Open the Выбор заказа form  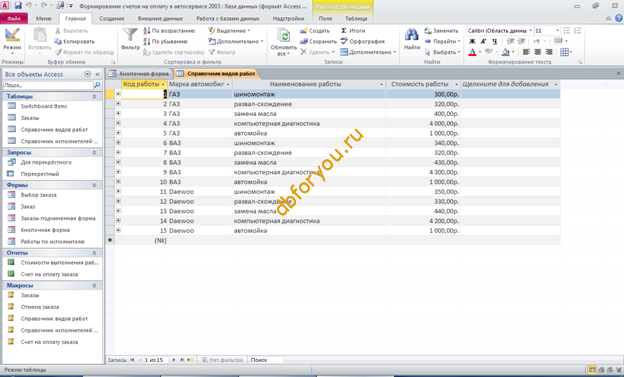coord(39,195)
